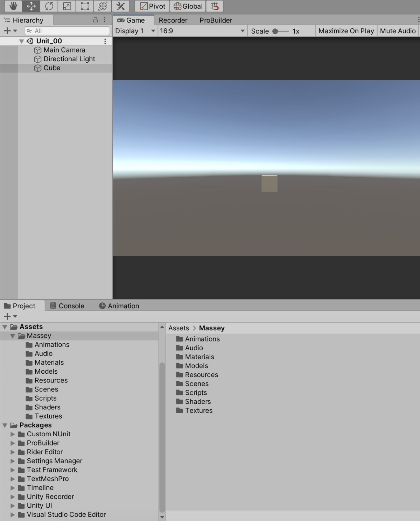Expand the ProBuilder package folder
The image size is (420, 521).
coord(13,443)
